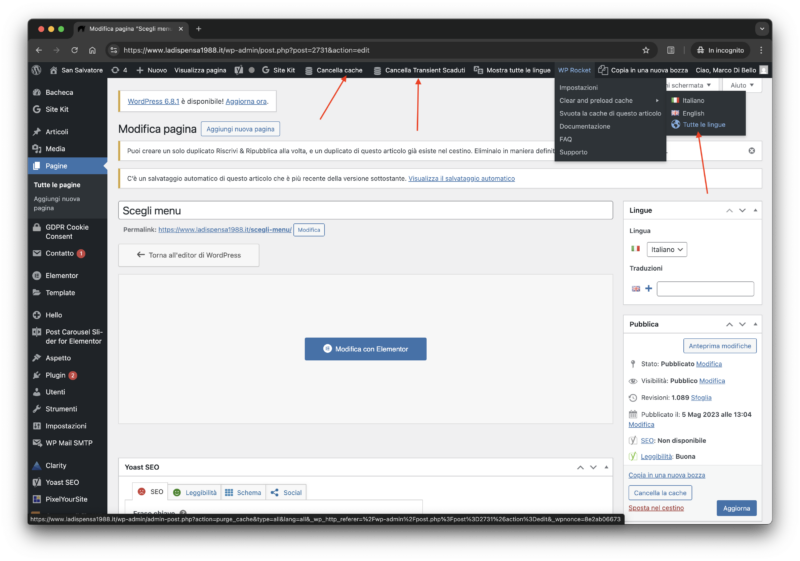Open the Media library

point(55,149)
